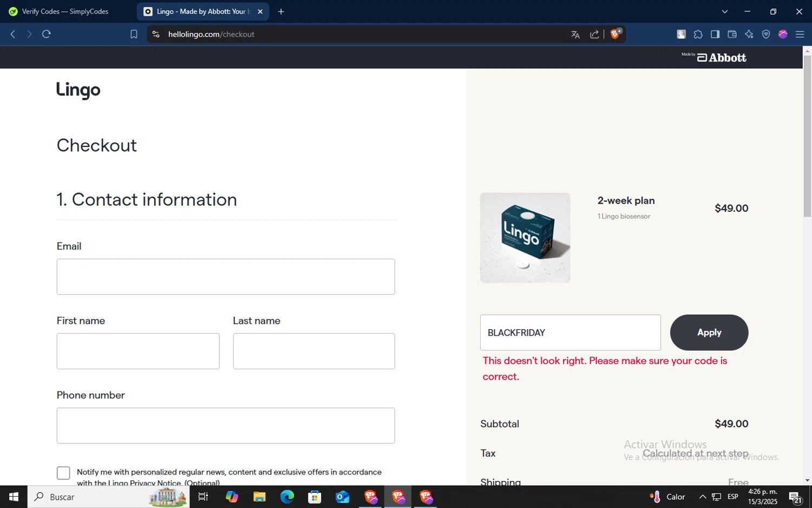Click the BLACKFRIDAY promo code field
Screen dimensions: 812x508
[x=571, y=333]
